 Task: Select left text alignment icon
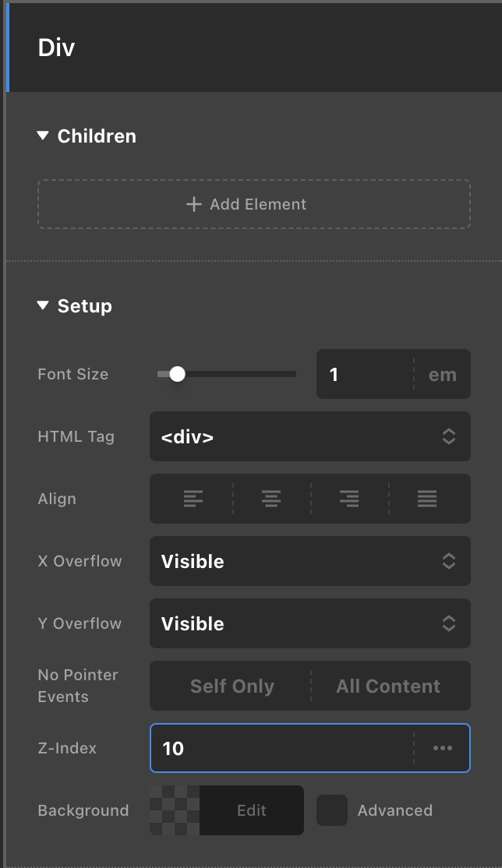(x=193, y=499)
